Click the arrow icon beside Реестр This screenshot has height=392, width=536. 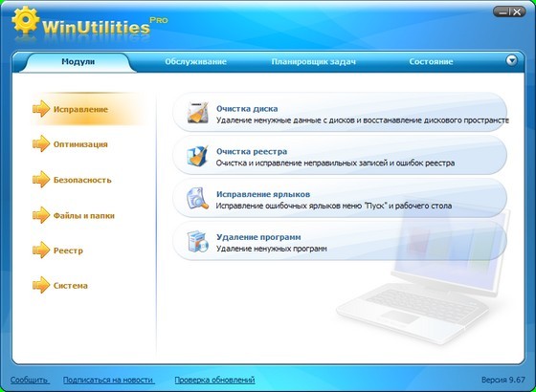coord(41,250)
